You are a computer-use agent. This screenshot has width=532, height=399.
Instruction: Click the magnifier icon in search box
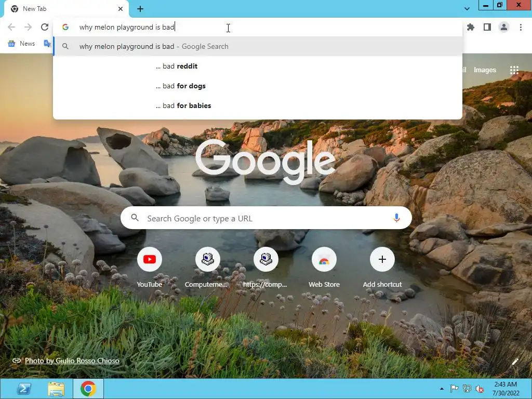click(135, 218)
